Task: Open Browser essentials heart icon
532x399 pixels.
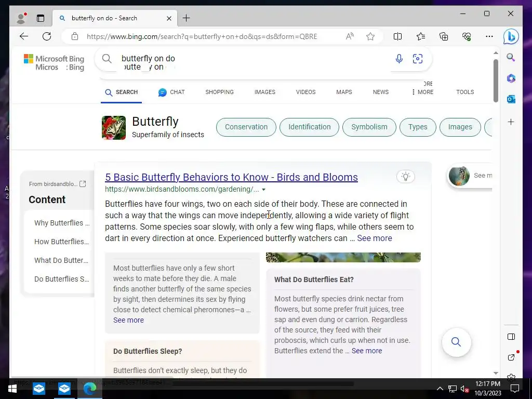Action: click(x=467, y=36)
